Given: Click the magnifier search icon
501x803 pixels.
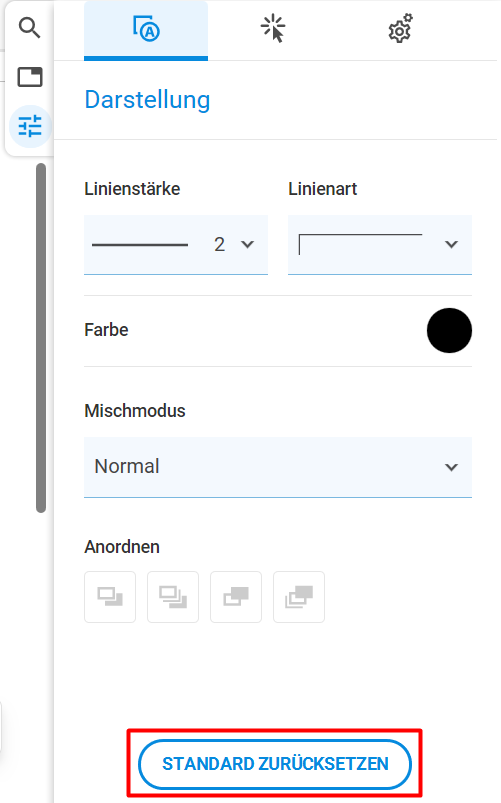Looking at the screenshot, I should pyautogui.click(x=29, y=28).
